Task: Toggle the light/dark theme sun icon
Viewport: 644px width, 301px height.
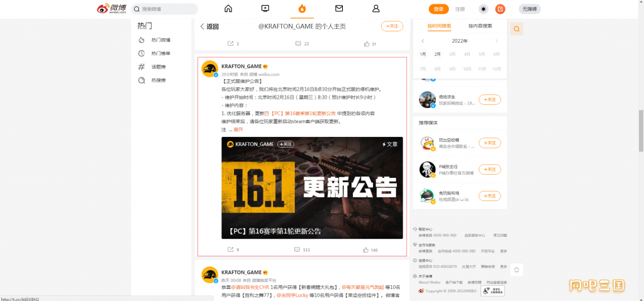Action: tap(484, 9)
